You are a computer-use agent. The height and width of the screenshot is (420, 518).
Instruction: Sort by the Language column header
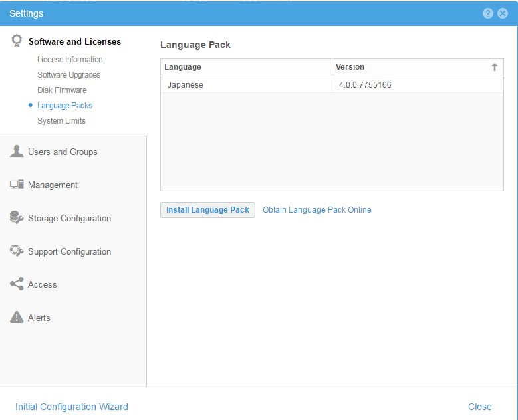pyautogui.click(x=246, y=67)
